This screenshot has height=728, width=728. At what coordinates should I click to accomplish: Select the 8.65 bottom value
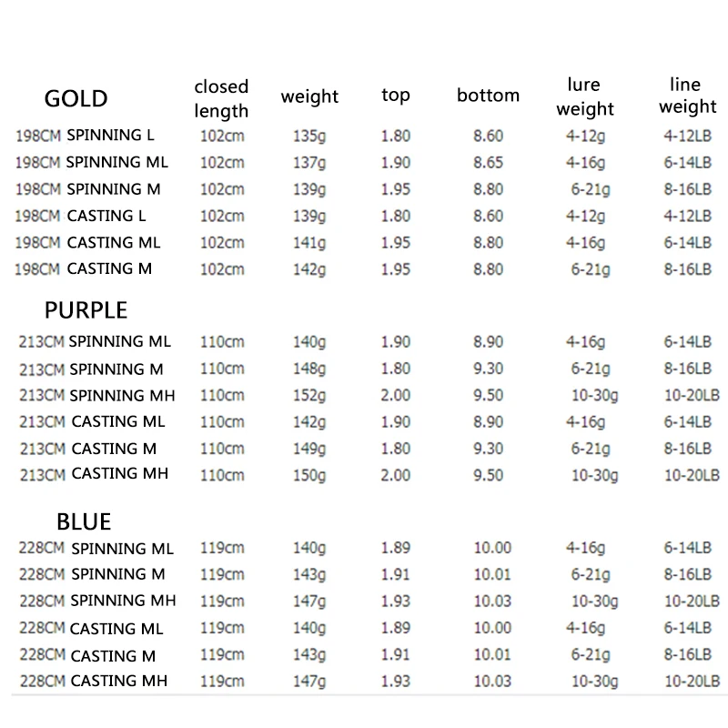pos(489,163)
